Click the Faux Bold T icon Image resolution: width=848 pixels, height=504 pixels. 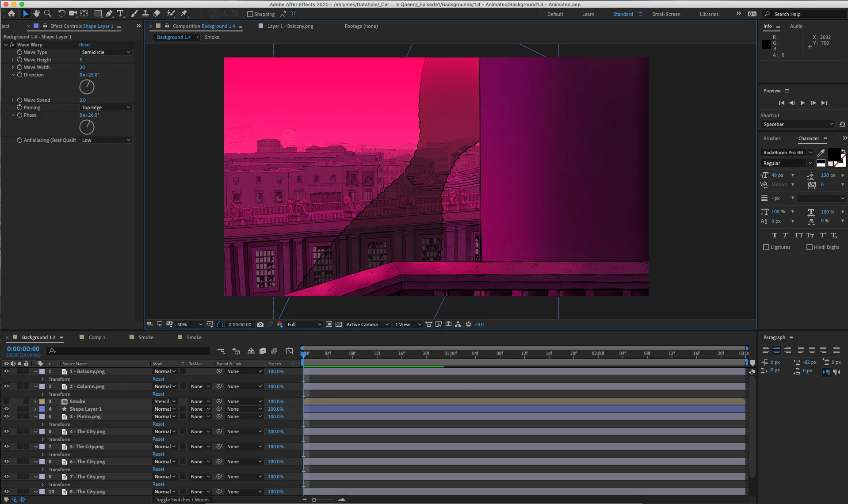(775, 235)
